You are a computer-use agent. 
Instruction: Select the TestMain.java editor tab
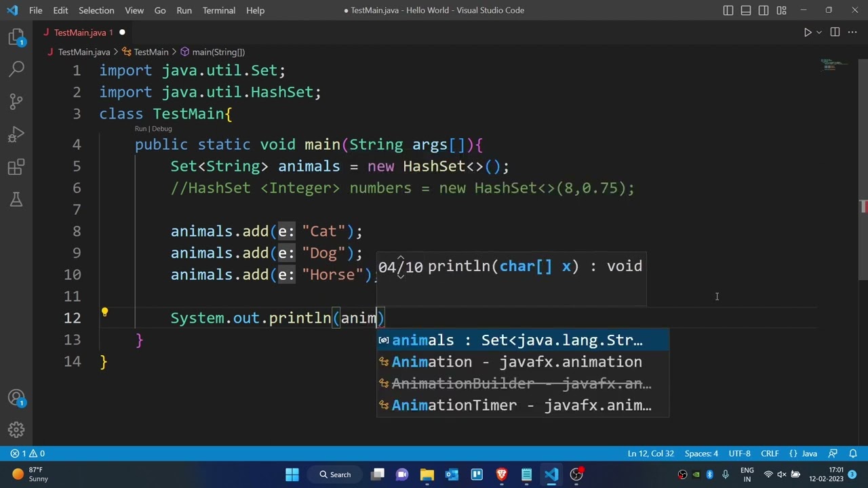pos(84,32)
